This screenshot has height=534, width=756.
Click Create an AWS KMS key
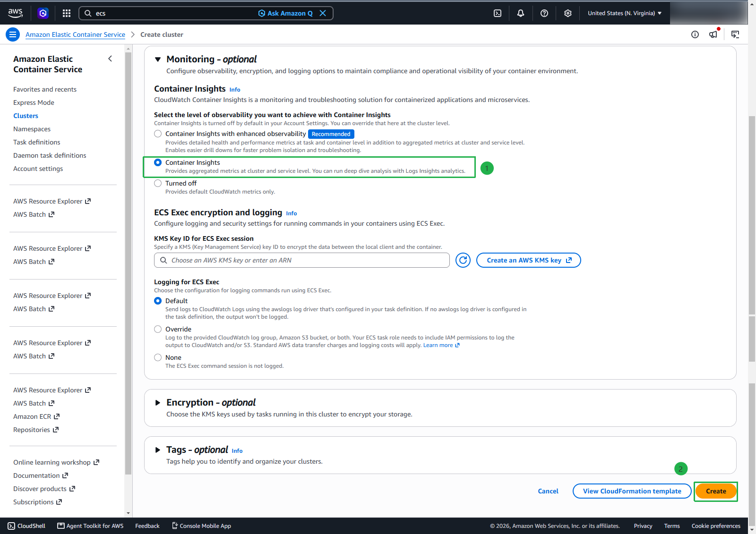(529, 260)
